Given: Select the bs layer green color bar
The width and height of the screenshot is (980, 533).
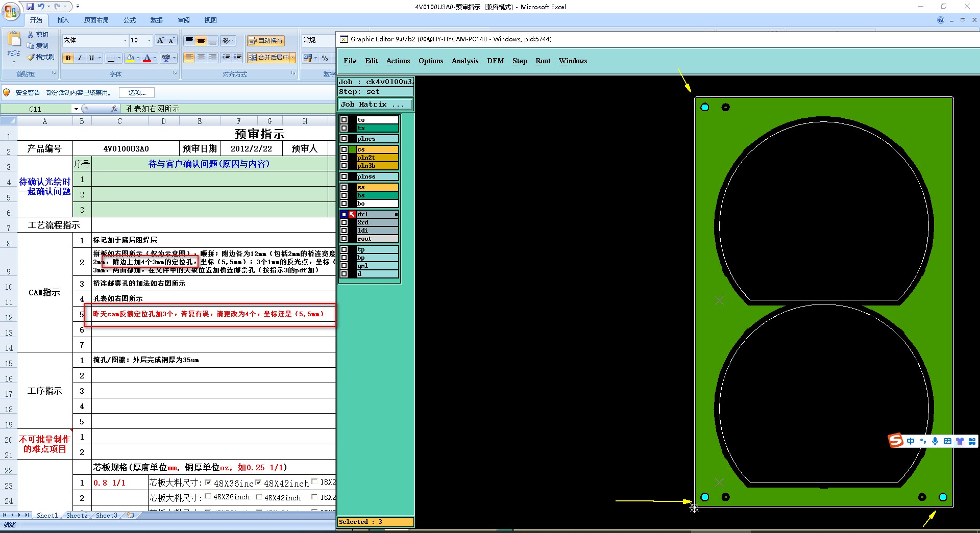Looking at the screenshot, I should [x=377, y=195].
